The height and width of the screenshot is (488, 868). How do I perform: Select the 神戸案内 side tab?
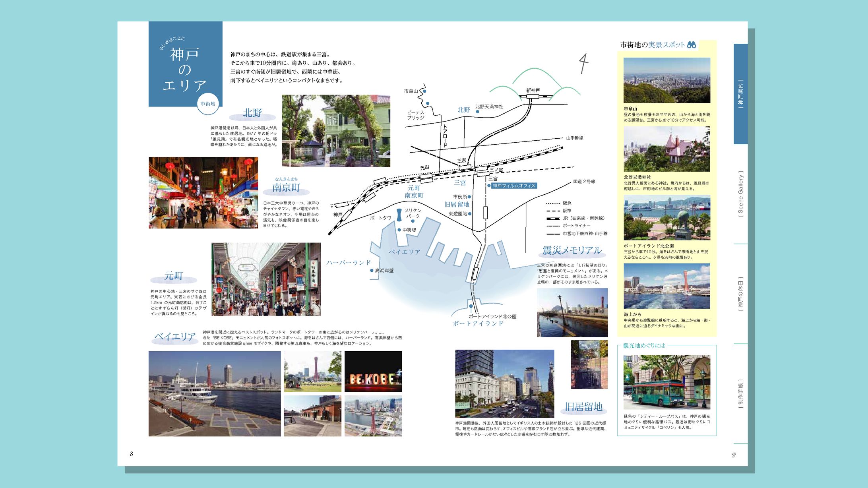coord(740,94)
